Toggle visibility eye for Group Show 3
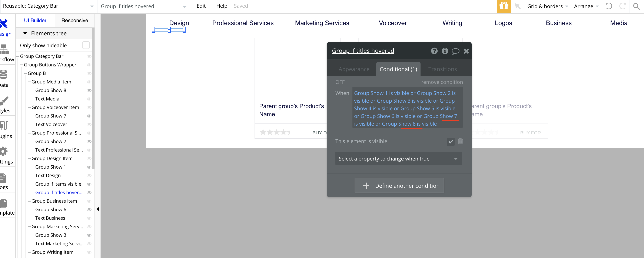This screenshot has height=258, width=644. tap(89, 235)
